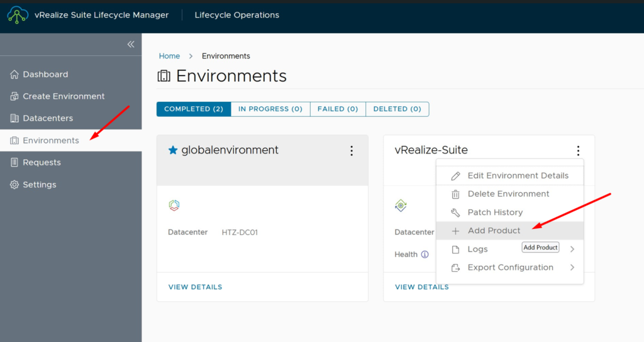
Task: Expand the Export Configuration submenu chevron
Action: pos(572,267)
